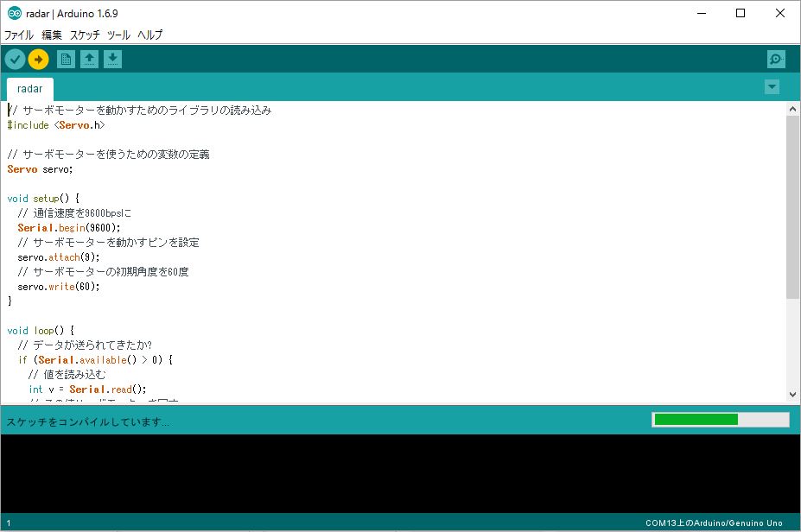Image resolution: width=801 pixels, height=532 pixels.
Task: Click the 'int v = Serial.read();' line
Action: click(87, 389)
